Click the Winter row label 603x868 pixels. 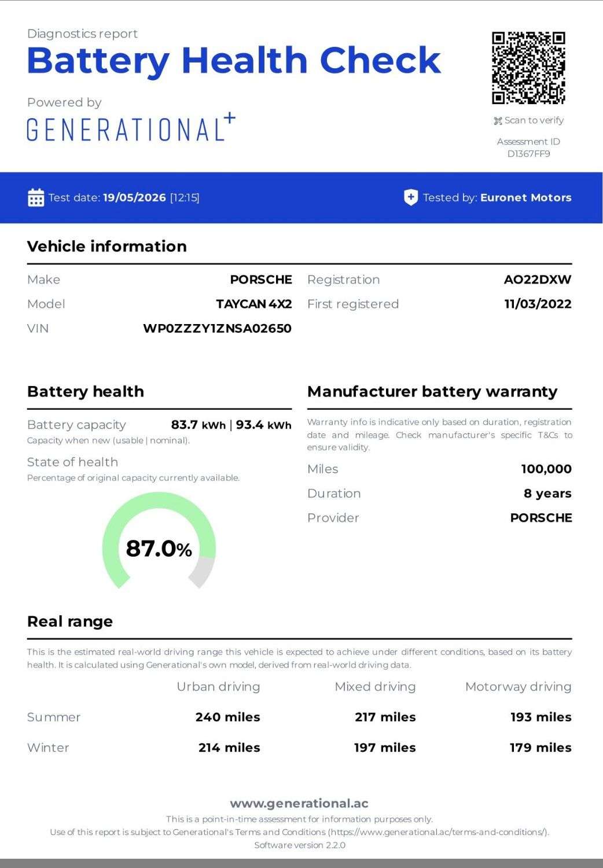coord(48,748)
